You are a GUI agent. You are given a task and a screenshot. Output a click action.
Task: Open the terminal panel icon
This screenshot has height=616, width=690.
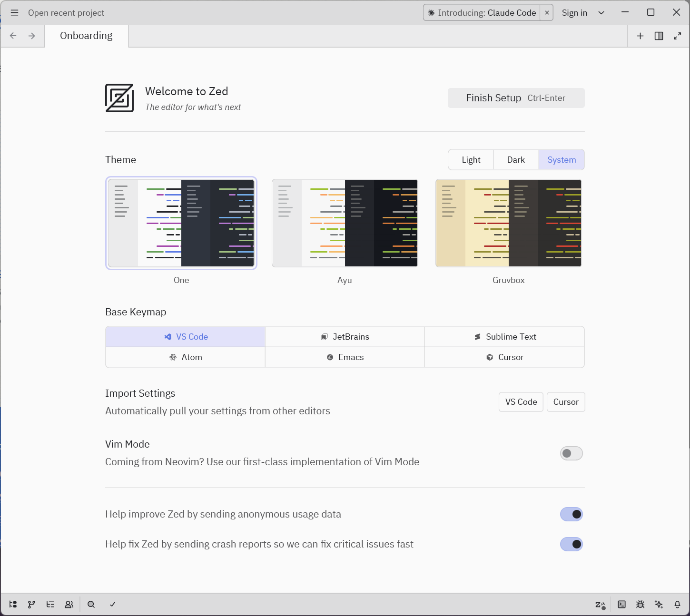621,604
